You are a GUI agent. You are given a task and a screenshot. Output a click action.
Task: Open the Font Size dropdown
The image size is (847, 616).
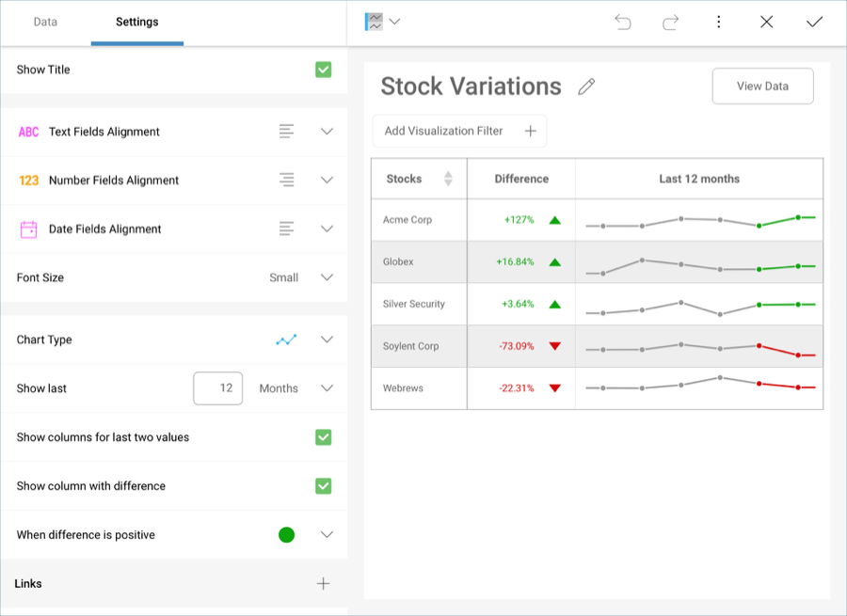pyautogui.click(x=327, y=277)
